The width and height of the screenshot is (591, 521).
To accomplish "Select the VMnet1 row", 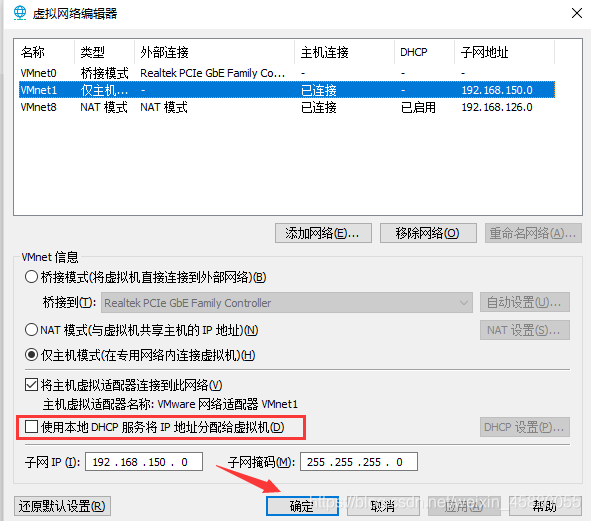I will 286,90.
